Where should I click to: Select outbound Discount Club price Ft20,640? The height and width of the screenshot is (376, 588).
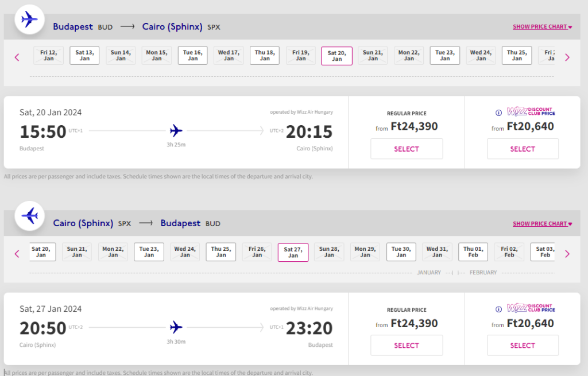523,149
